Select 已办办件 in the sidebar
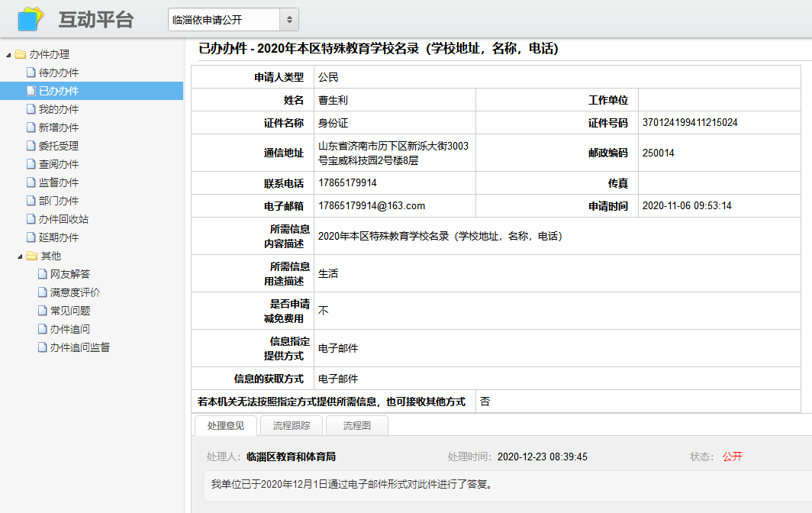This screenshot has height=513, width=812. (59, 91)
